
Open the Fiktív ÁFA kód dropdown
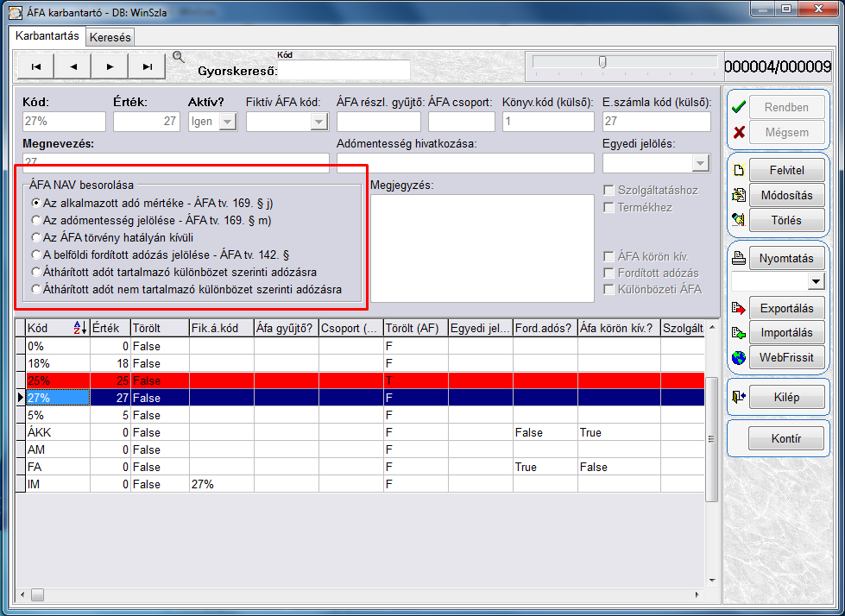pos(318,123)
